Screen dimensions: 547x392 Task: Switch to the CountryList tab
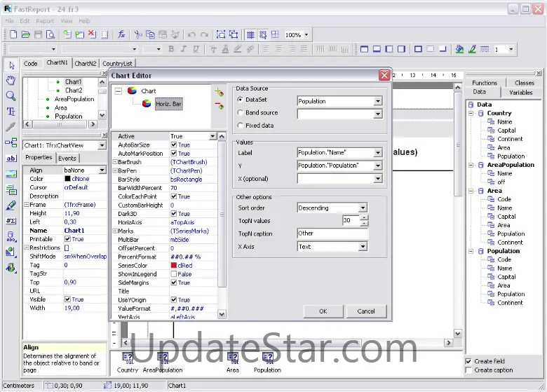(x=117, y=63)
